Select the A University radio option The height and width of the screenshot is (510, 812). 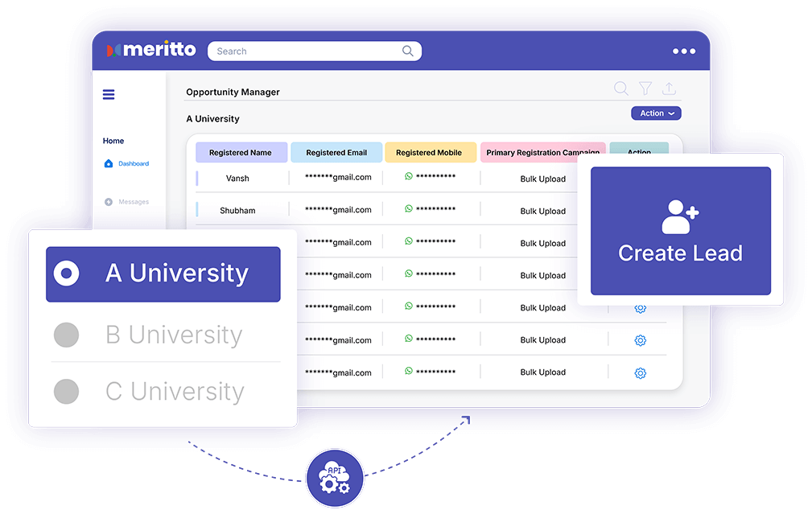[66, 274]
